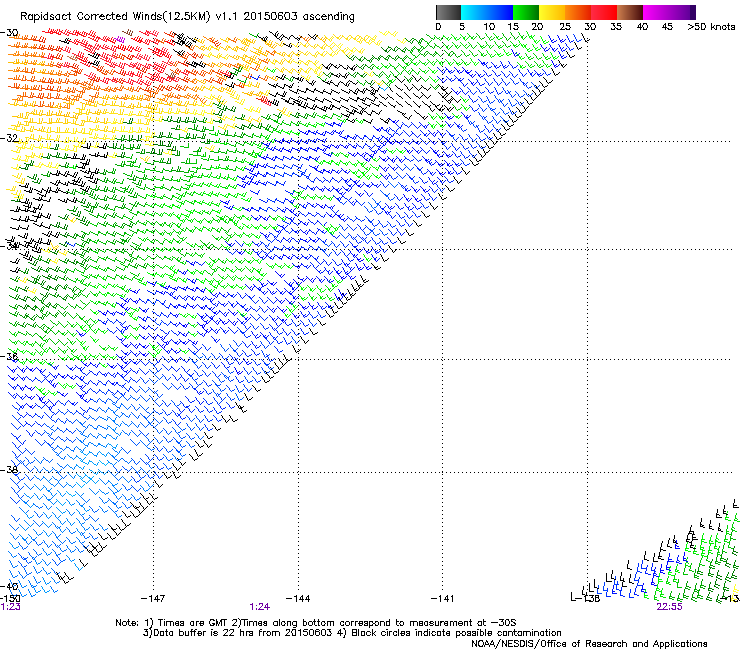Screen dimensions: 740x650
Task: Click the purple '1:23' swath time label
Action: coord(10,607)
